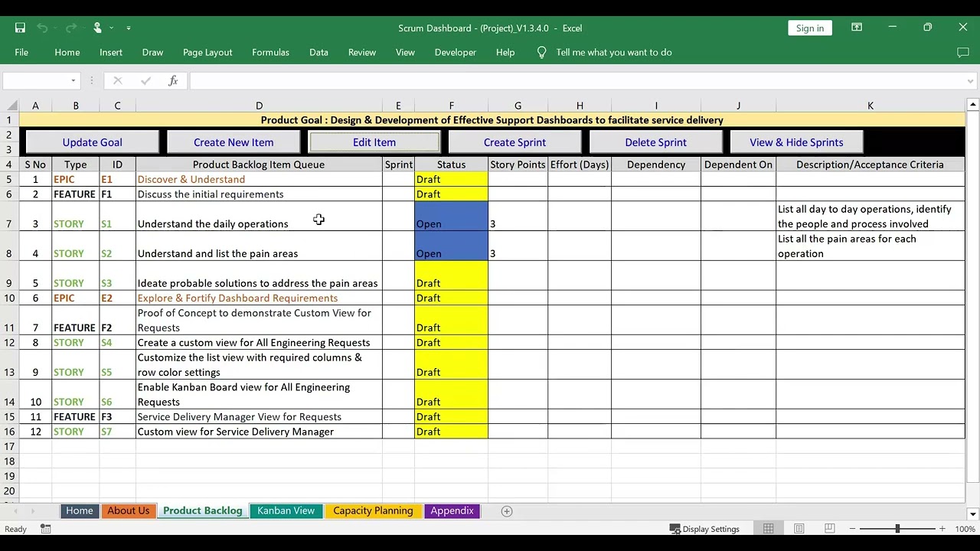The width and height of the screenshot is (980, 551).
Task: Select column D header
Action: tap(259, 106)
